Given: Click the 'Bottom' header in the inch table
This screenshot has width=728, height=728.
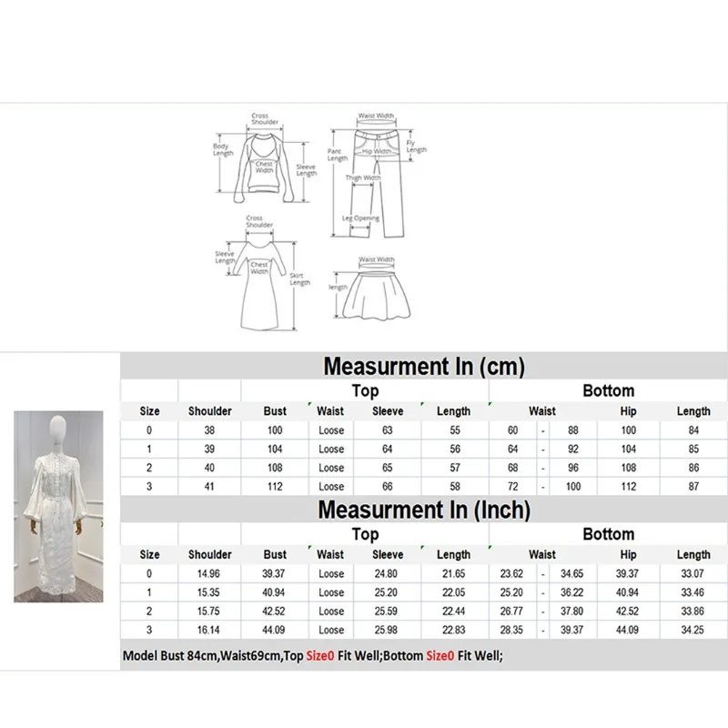Looking at the screenshot, I should [x=608, y=534].
